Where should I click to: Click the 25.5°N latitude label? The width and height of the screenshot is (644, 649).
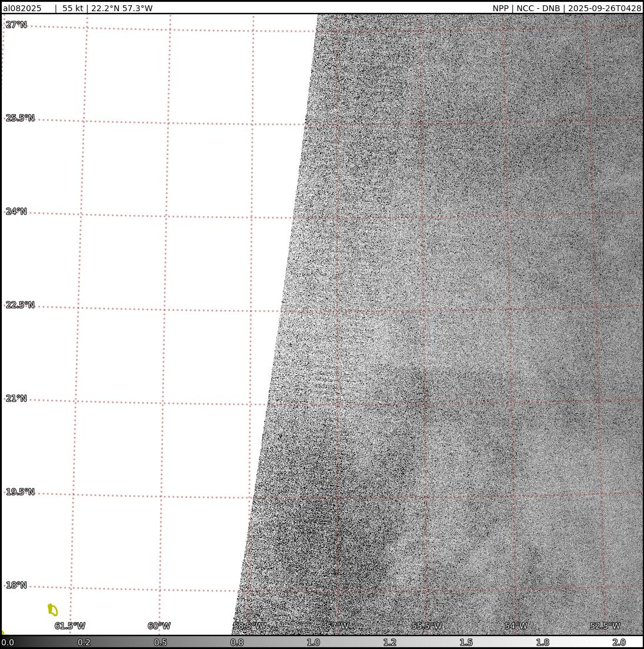click(x=20, y=118)
